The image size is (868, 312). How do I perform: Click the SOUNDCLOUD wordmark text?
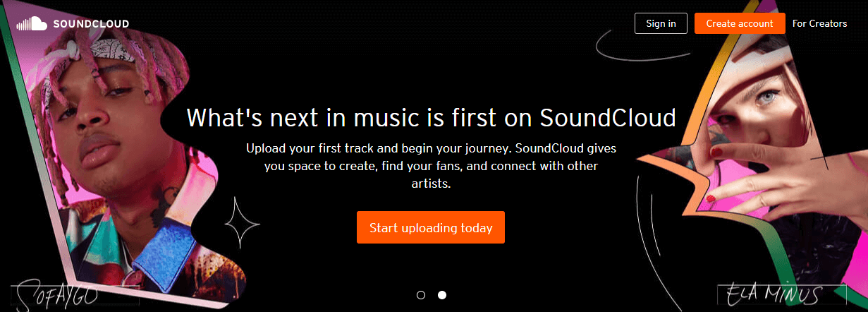click(x=90, y=24)
